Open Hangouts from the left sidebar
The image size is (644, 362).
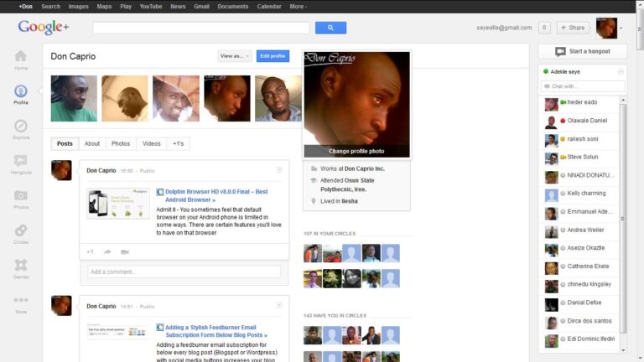coord(21,163)
